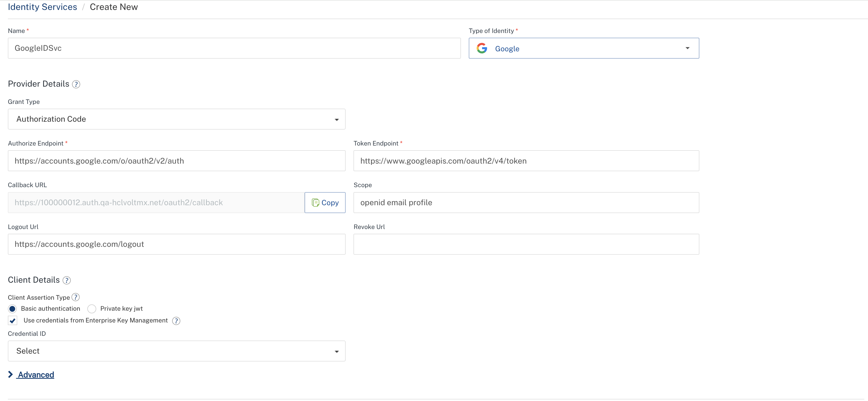Click the Advanced chevron arrow icon
The image size is (868, 401).
[10, 374]
